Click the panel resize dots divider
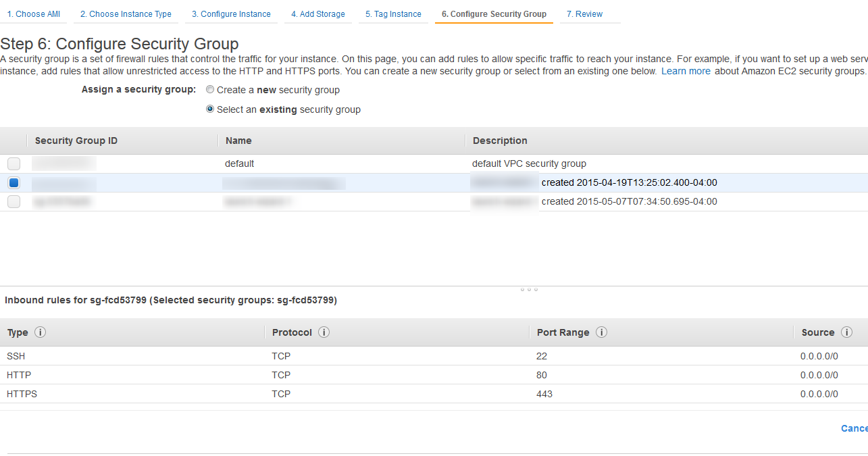The height and width of the screenshot is (456, 868). tap(528, 289)
